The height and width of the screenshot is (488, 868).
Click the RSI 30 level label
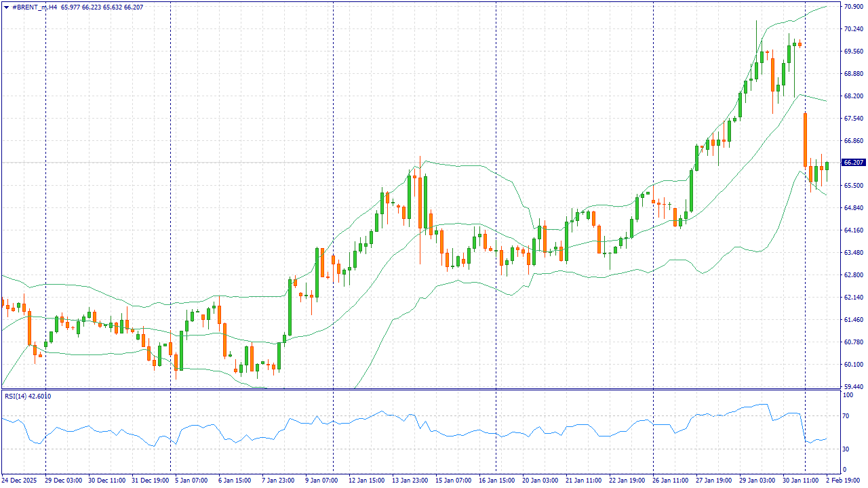(848, 449)
